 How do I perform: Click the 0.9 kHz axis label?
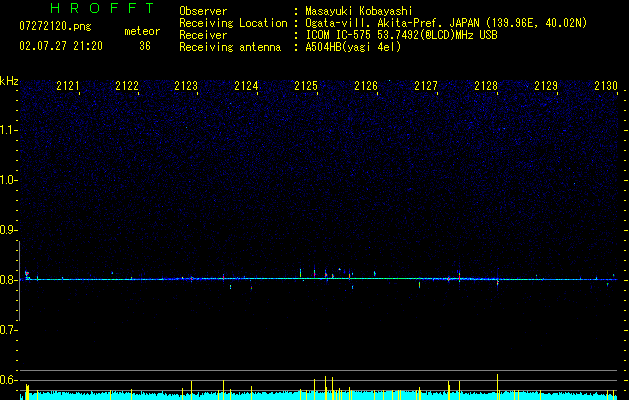(x=8, y=230)
